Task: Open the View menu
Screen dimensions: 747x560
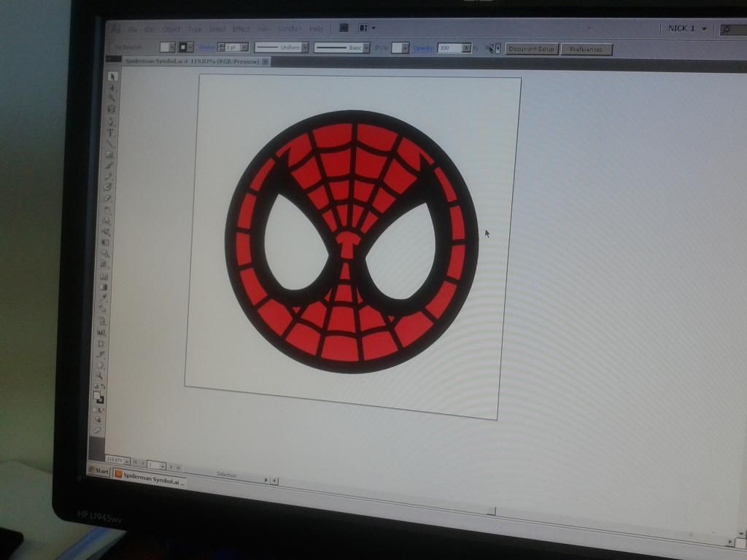Action: click(263, 29)
